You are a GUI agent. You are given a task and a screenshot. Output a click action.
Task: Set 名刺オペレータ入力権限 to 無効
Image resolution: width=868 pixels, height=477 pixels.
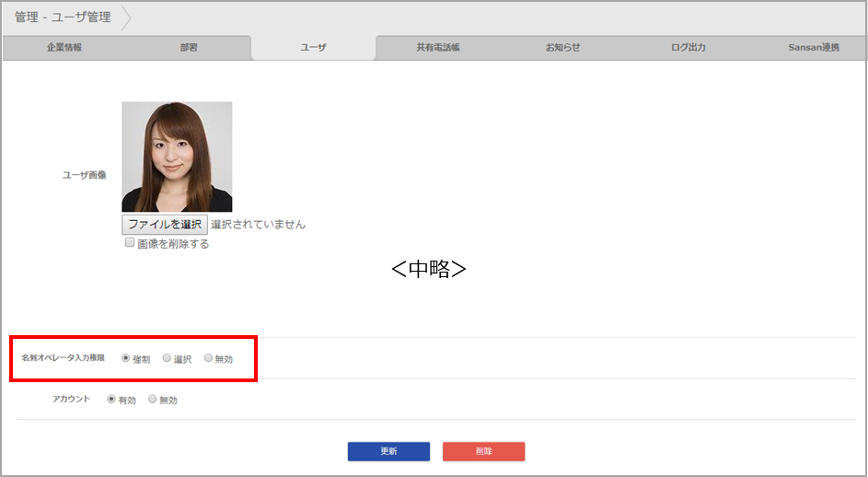pos(208,358)
